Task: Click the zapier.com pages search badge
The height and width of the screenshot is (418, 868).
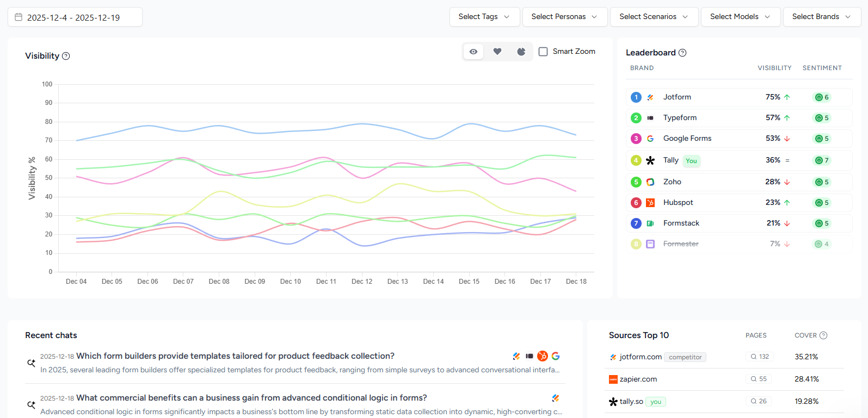Action: tap(759, 379)
